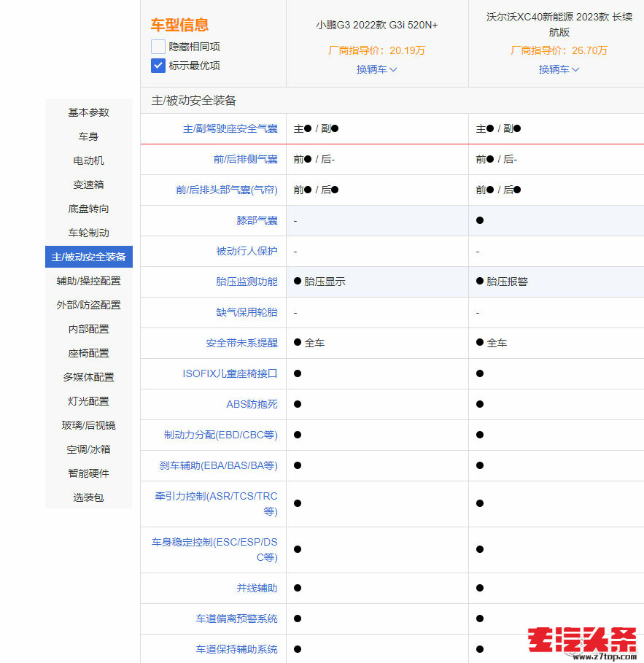Click 厂商指导价：20.19万 price text
The width and height of the screenshot is (644, 663).
[x=377, y=51]
